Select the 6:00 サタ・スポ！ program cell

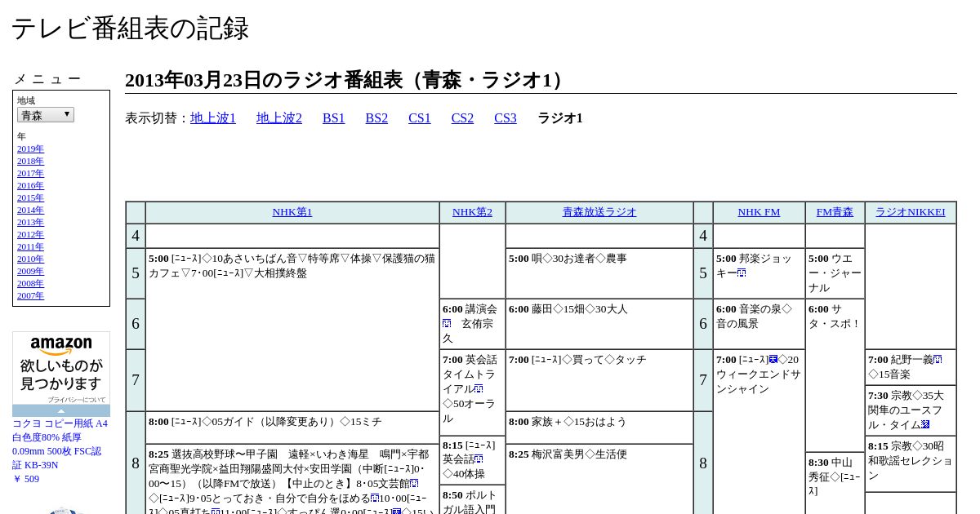(835, 375)
